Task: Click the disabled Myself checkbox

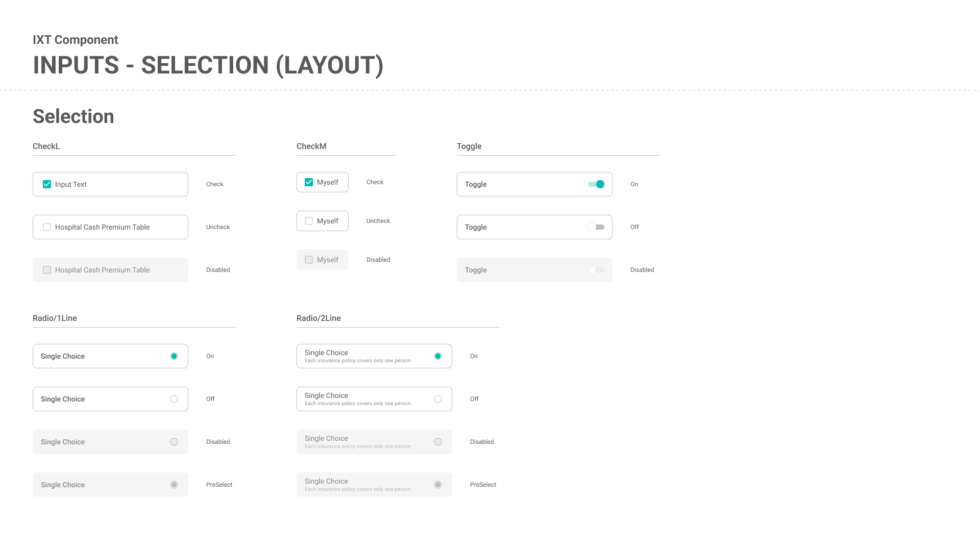Action: point(309,260)
